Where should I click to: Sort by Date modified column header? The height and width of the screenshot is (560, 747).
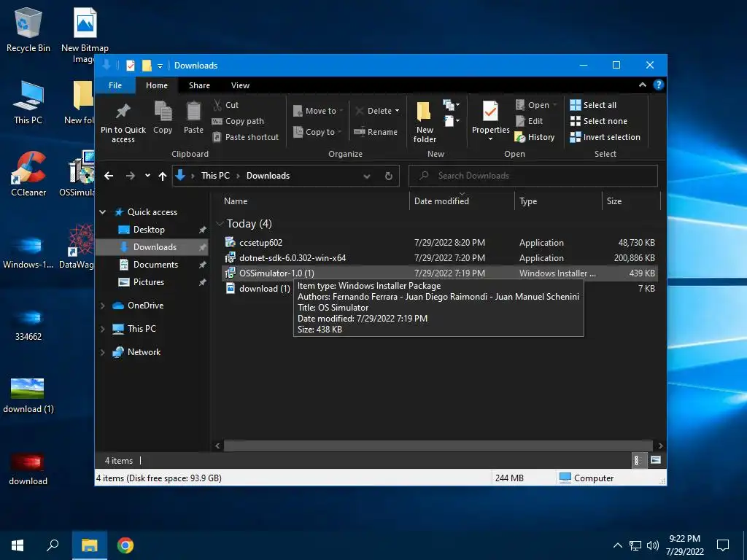462,201
